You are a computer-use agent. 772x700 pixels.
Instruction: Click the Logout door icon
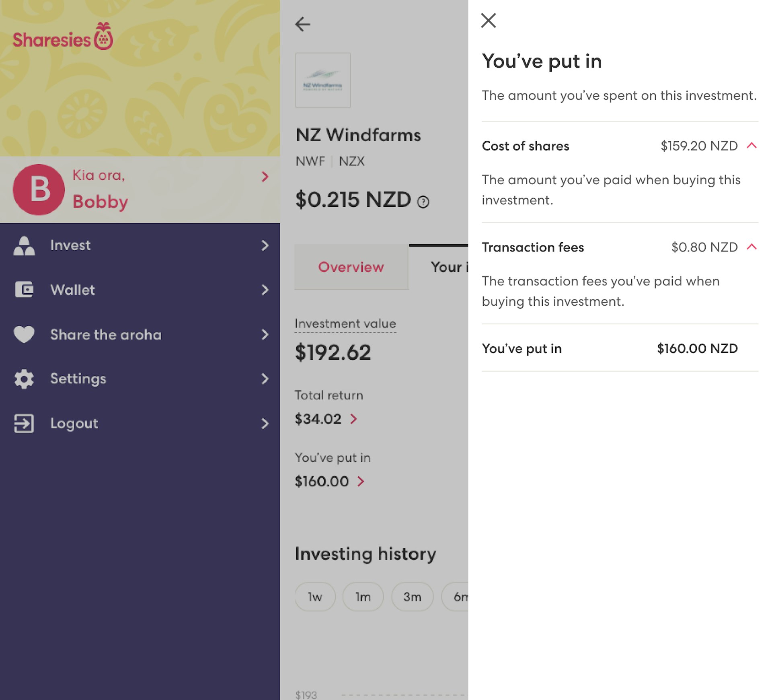24,423
